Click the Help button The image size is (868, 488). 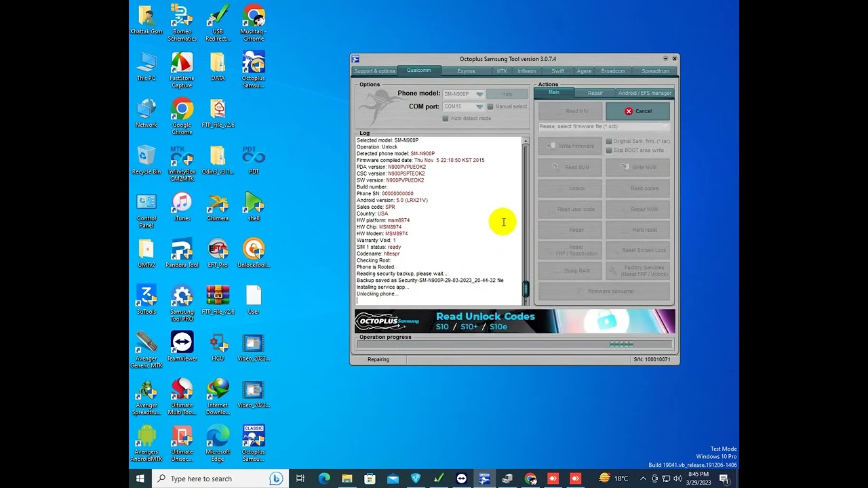(x=507, y=94)
